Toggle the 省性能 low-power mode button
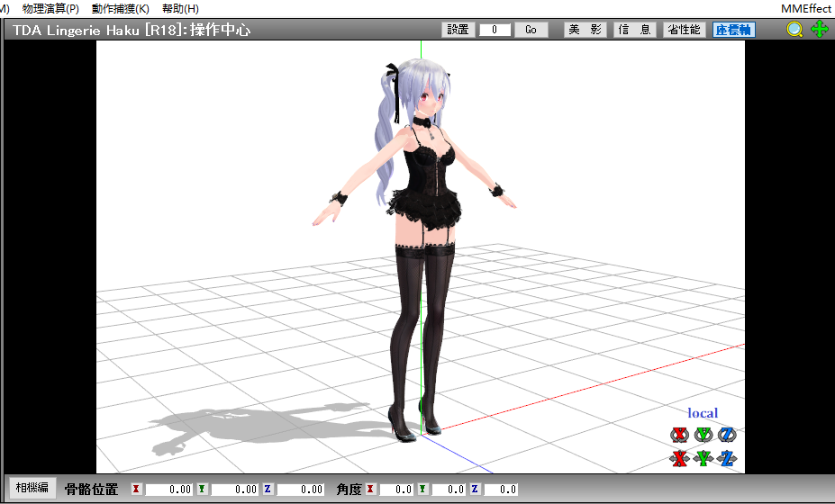The height and width of the screenshot is (504, 835). point(684,30)
